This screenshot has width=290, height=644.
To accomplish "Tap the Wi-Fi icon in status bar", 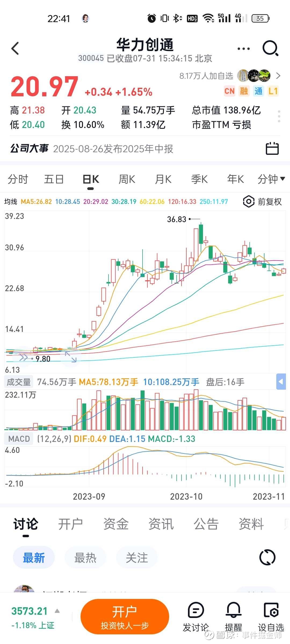I will click(208, 19).
